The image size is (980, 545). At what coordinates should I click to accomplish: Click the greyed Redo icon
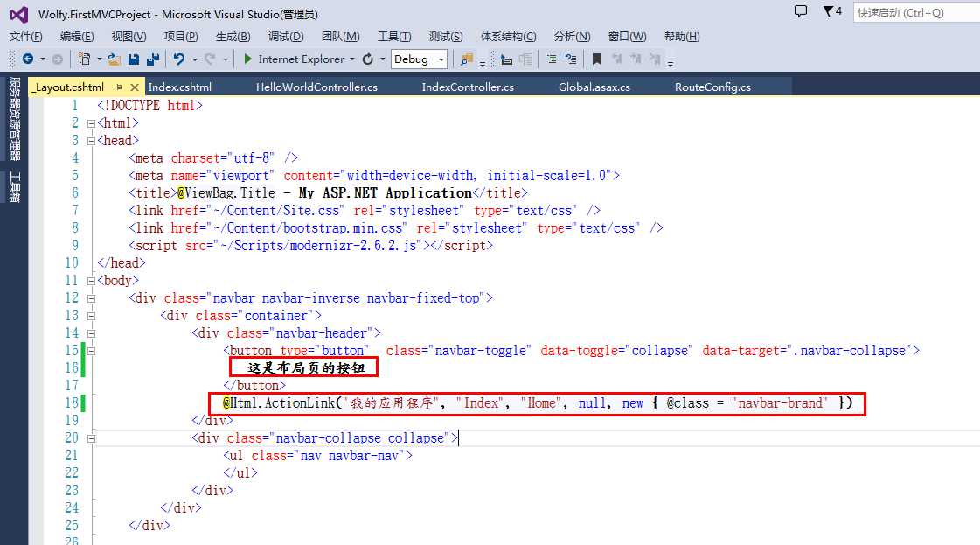pyautogui.click(x=210, y=59)
